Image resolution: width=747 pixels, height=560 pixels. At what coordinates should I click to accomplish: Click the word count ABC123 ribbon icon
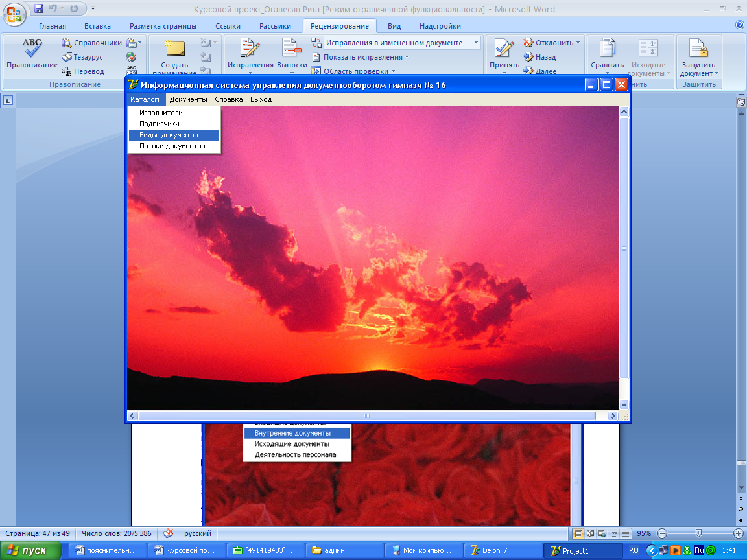click(132, 71)
